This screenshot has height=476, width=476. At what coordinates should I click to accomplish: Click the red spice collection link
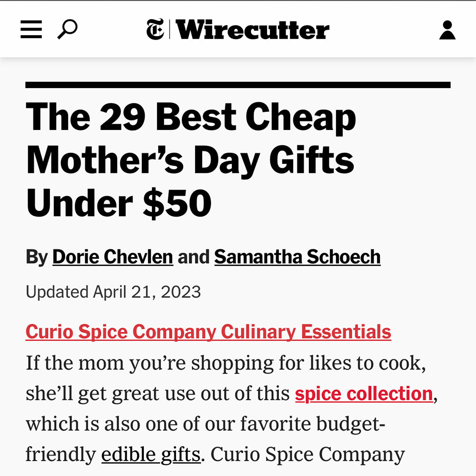click(364, 394)
